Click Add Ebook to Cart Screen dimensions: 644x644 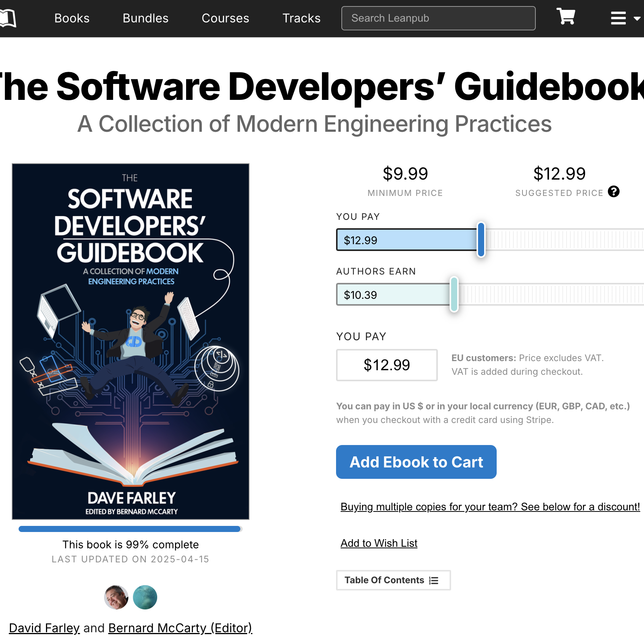click(x=416, y=462)
